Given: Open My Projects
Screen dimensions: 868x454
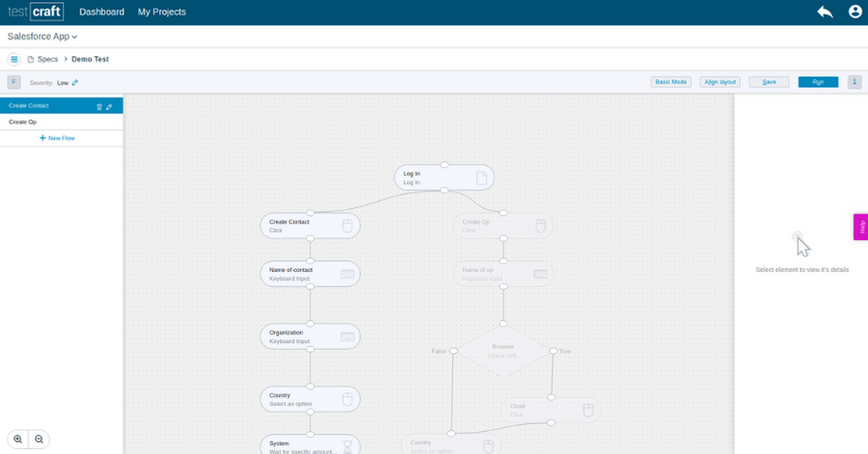Looking at the screenshot, I should (x=162, y=12).
